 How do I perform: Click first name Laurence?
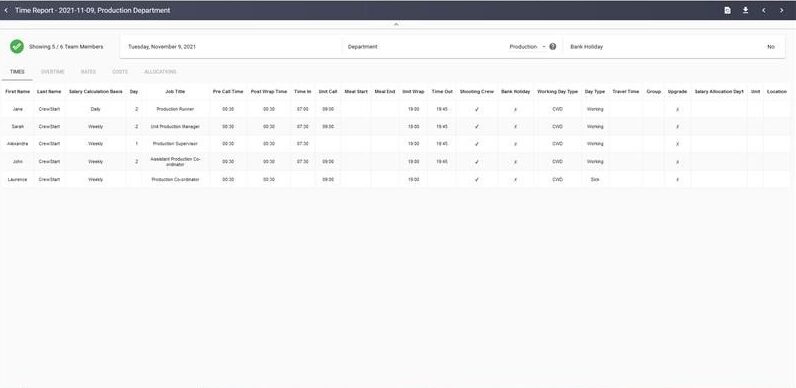(x=18, y=179)
